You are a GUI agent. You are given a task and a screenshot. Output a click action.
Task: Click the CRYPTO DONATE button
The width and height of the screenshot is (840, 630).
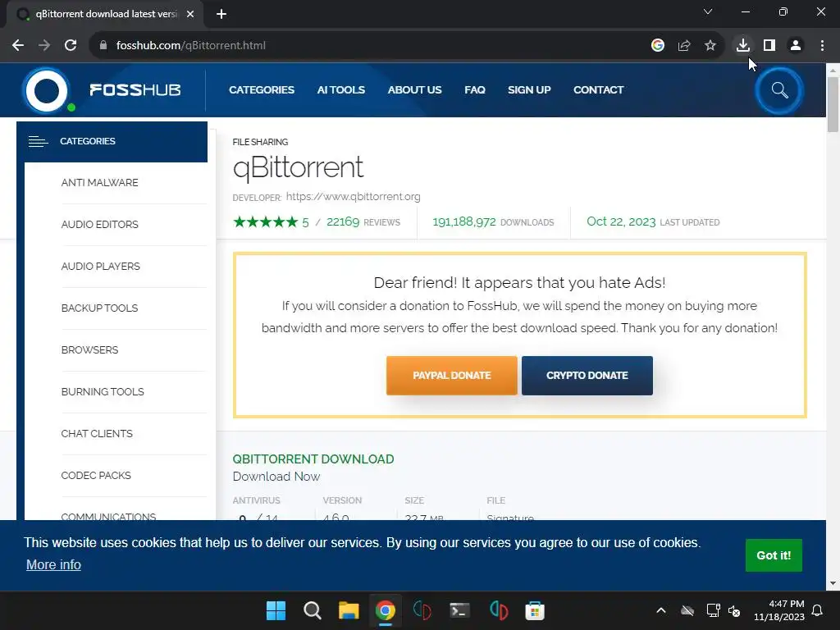[587, 376]
